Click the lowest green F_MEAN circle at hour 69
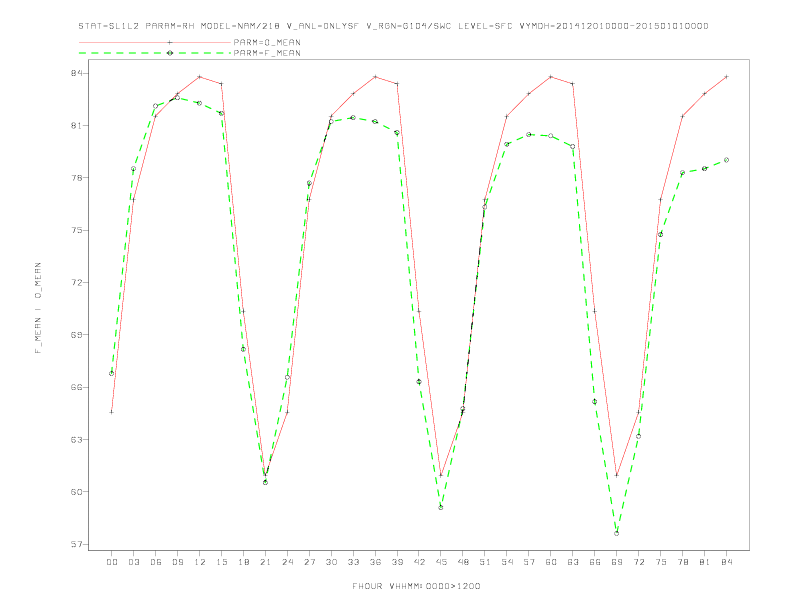This screenshot has width=792, height=612. [x=617, y=533]
